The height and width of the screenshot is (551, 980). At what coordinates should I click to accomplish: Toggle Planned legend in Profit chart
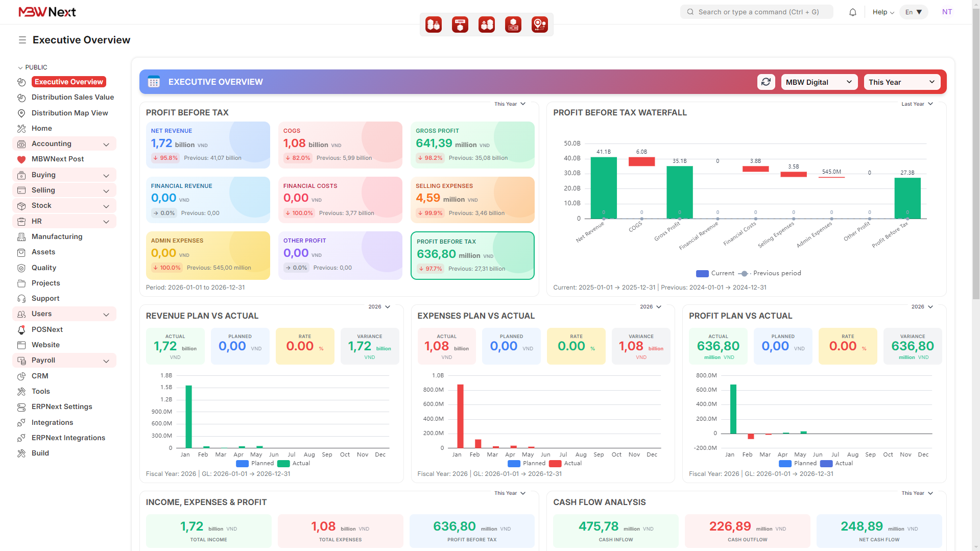(x=798, y=464)
